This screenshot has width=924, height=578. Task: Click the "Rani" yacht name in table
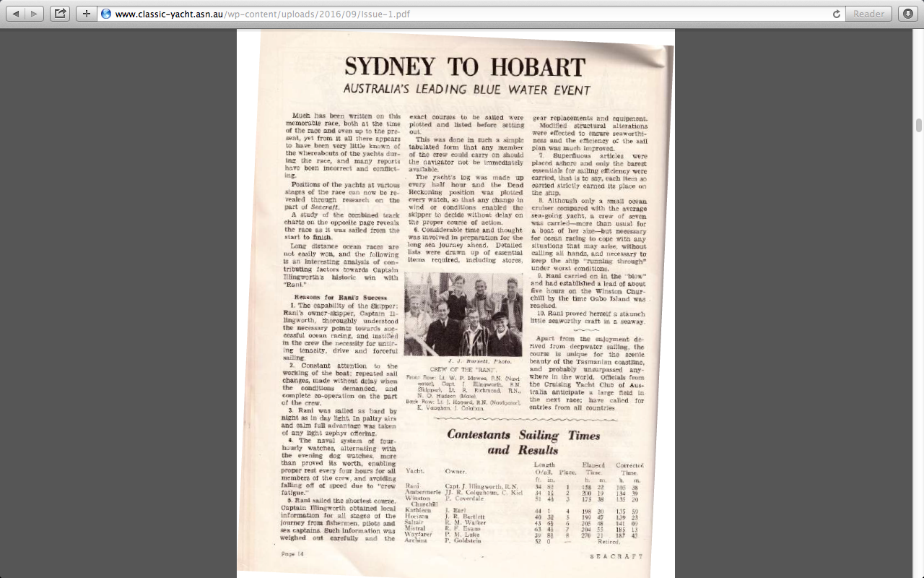413,486
